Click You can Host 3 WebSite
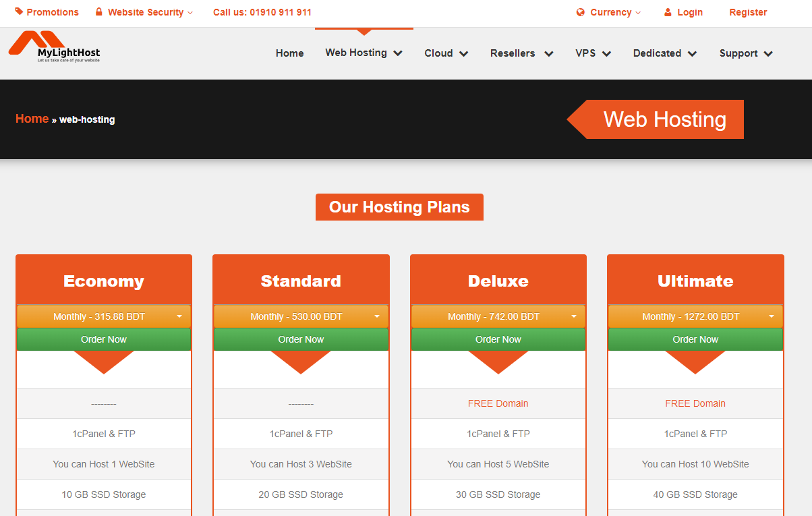Screen dimensions: 812x516 pyautogui.click(x=301, y=464)
